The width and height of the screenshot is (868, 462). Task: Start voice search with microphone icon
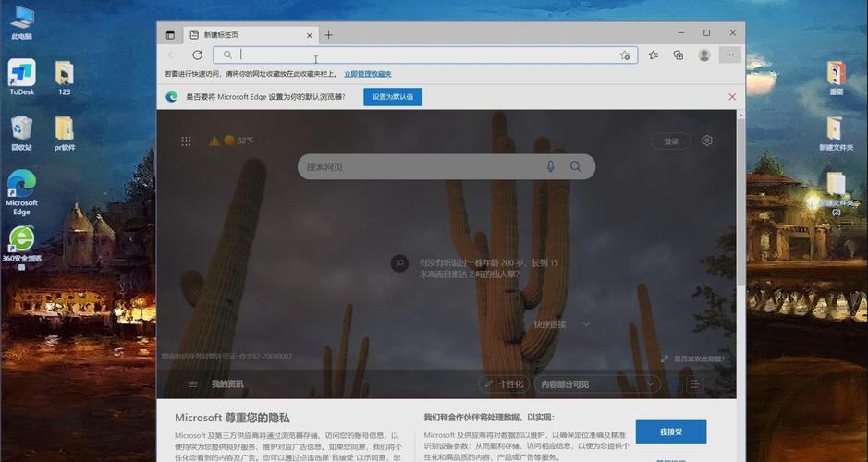coord(550,166)
